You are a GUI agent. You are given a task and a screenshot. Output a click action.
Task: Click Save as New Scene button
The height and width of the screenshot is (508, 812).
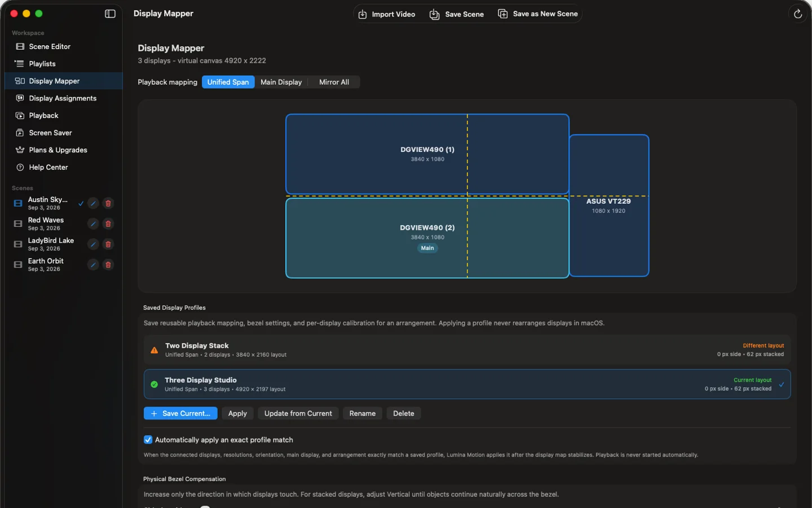(x=538, y=14)
